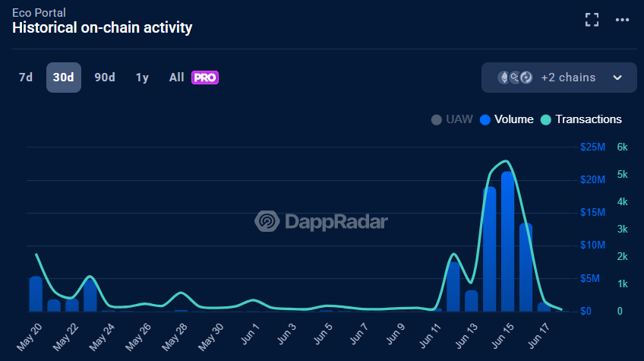644x361 pixels.
Task: Open the +2 chains dropdown
Action: coord(559,78)
